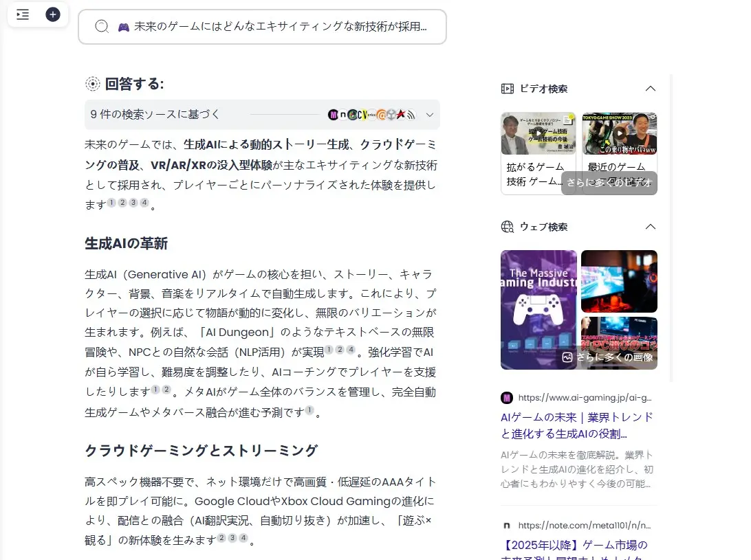Viewport: 751px width, 560px height.
Task: Collapse the ビデオ検索 section
Action: pos(650,89)
